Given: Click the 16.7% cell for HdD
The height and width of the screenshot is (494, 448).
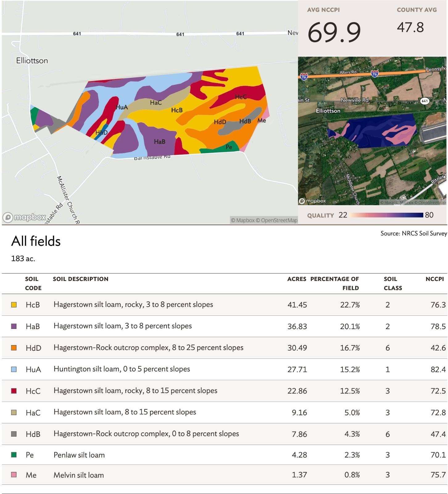Looking at the screenshot, I should click(350, 348).
